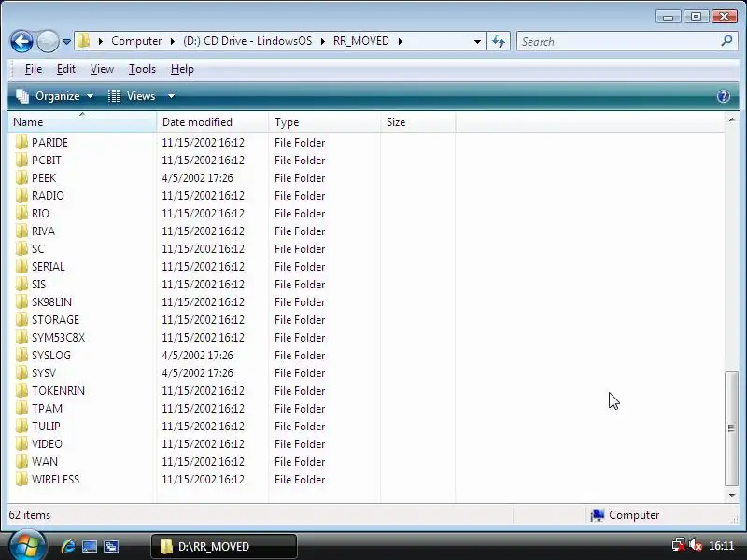Click the folder icon in the address bar

pyautogui.click(x=84, y=41)
